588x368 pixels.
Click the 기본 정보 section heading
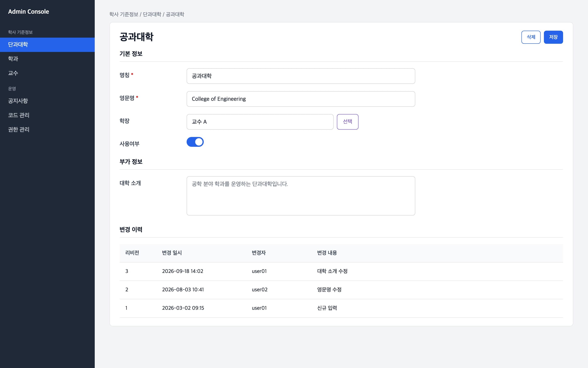(131, 54)
